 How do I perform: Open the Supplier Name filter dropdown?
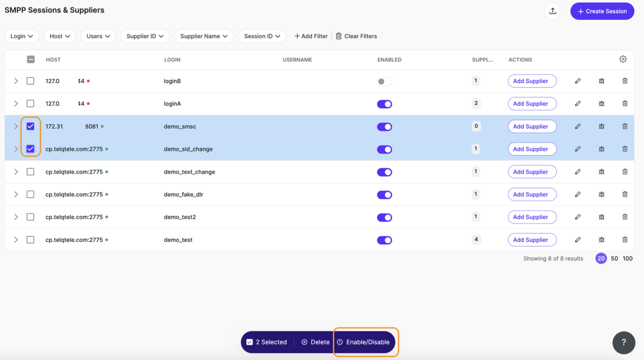[x=204, y=36]
